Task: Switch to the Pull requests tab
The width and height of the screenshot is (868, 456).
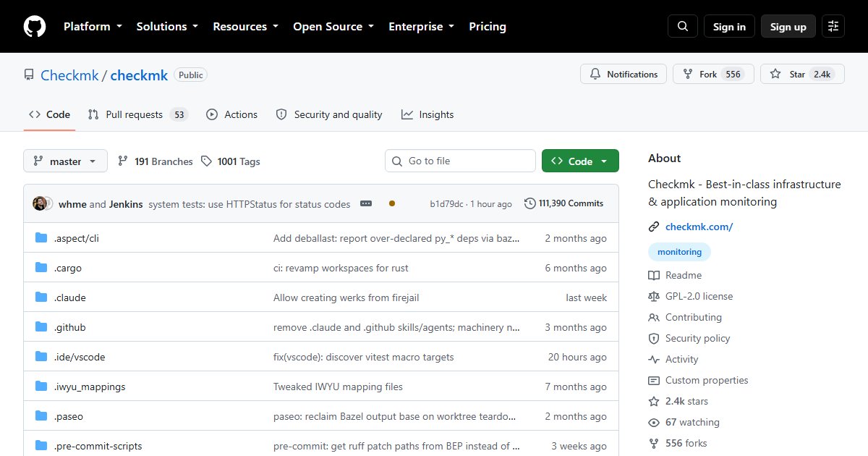Action: (x=137, y=114)
